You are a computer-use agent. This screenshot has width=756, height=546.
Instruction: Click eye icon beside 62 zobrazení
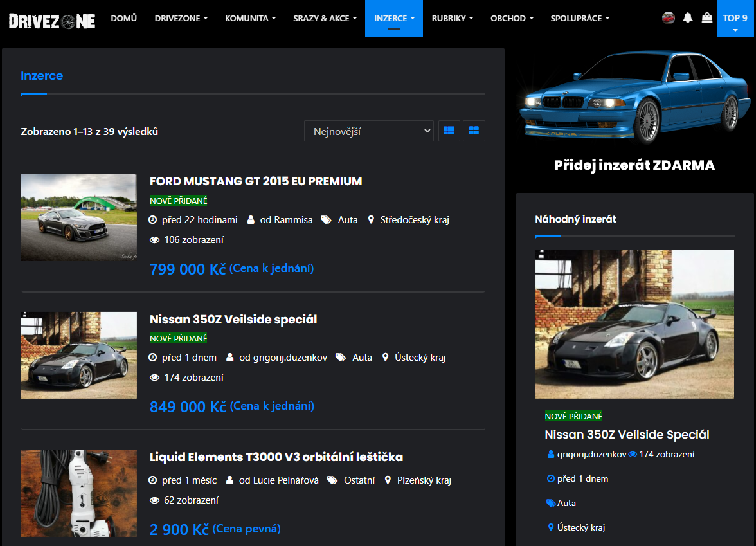(x=154, y=500)
